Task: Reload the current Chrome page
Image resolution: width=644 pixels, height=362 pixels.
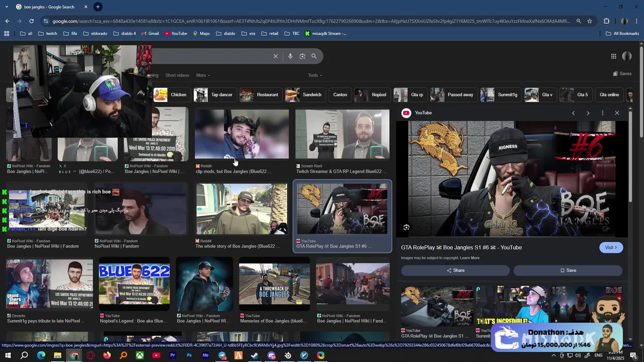Action: click(31, 21)
